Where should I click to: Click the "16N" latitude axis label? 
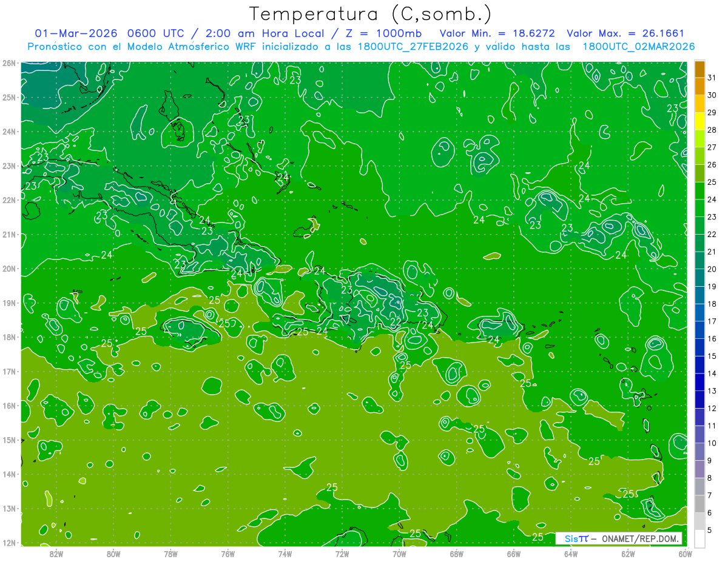8,406
